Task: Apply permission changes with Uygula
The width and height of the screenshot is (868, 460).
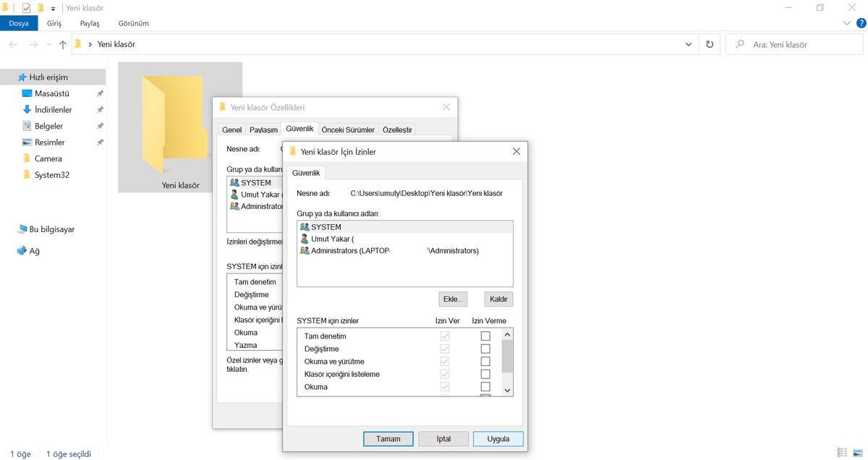Action: pyautogui.click(x=498, y=438)
